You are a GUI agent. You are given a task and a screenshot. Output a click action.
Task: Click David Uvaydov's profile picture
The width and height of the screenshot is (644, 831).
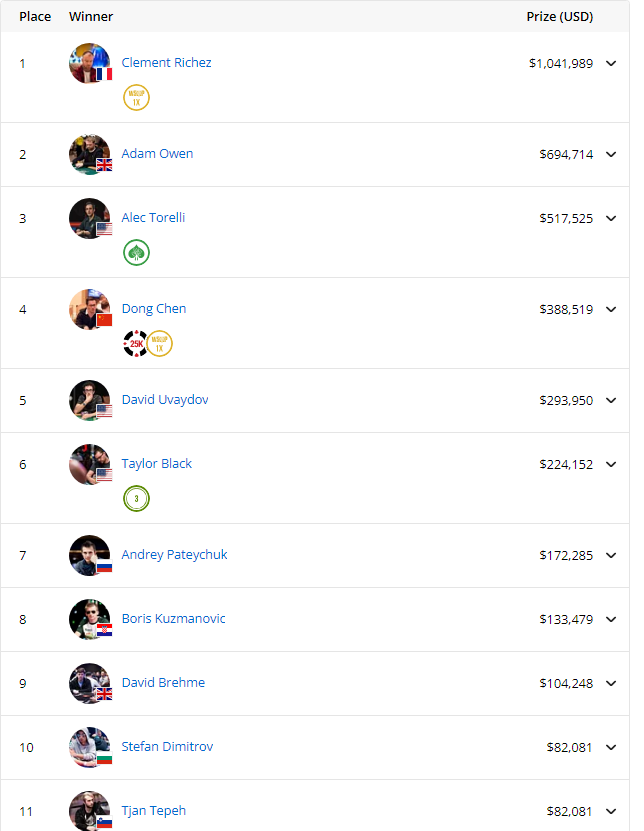[89, 400]
